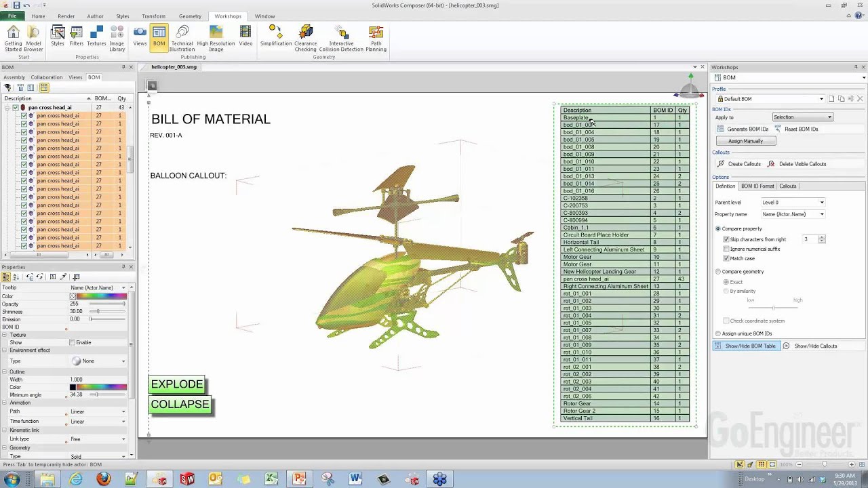Click the Tooltip Color gradient swatch
This screenshot has height=488, width=868.
coord(101,296)
